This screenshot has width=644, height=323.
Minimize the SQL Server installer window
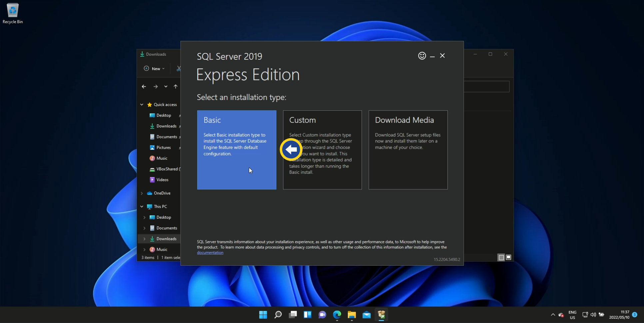[x=432, y=56]
